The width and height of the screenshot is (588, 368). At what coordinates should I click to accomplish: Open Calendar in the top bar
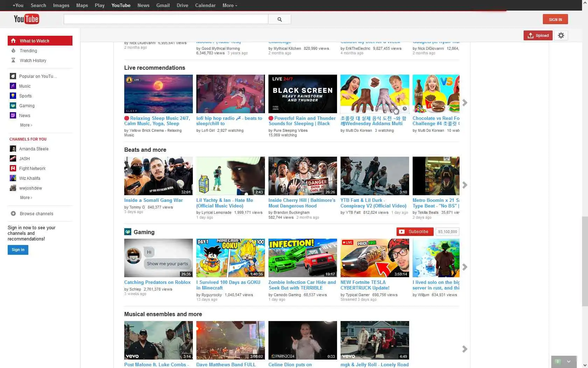coord(205,5)
